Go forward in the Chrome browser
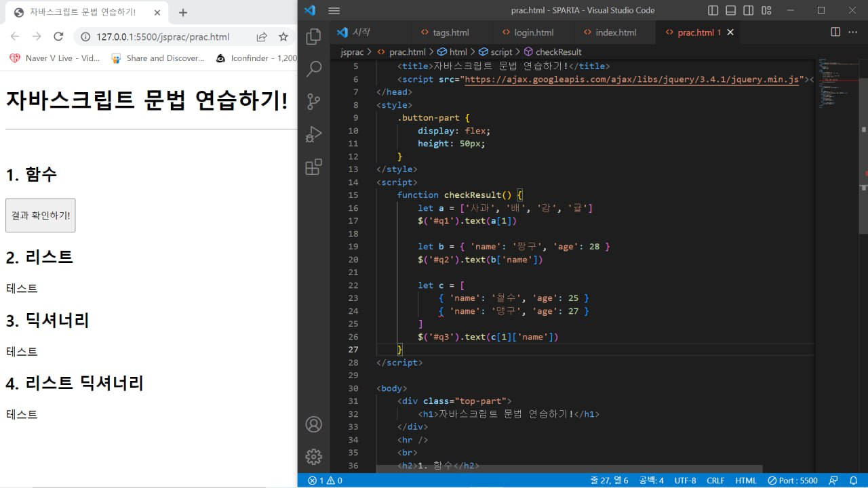 pos(37,37)
